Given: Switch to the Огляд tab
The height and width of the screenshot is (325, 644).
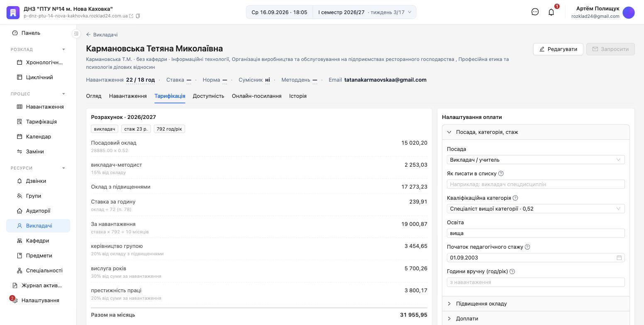Looking at the screenshot, I should click(x=94, y=96).
